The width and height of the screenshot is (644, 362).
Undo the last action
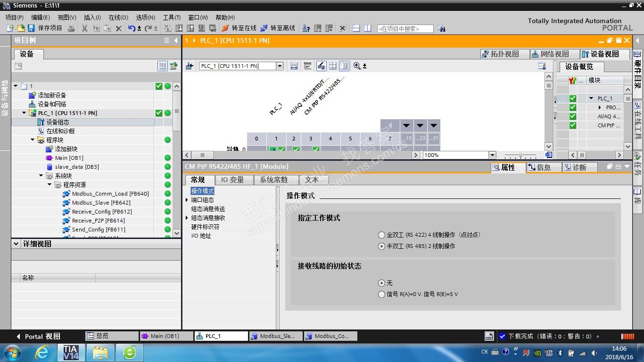click(x=132, y=28)
